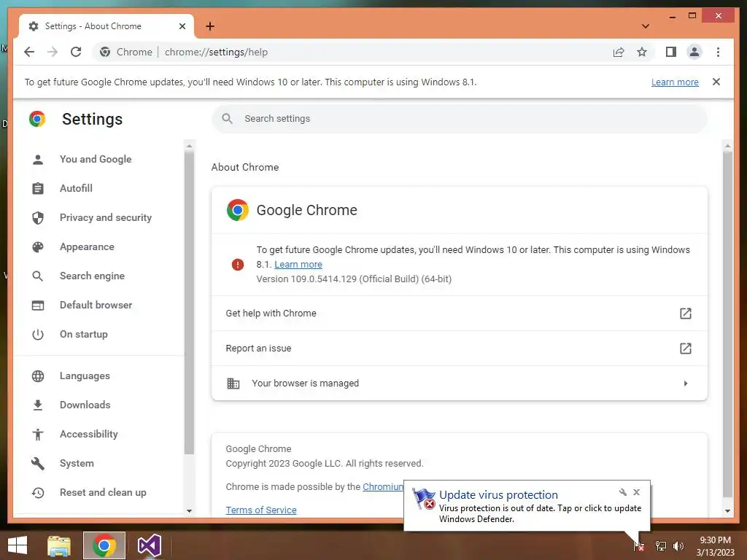The height and width of the screenshot is (560, 747).
Task: Close the Settings - About Chrome tab
Action: 182,26
